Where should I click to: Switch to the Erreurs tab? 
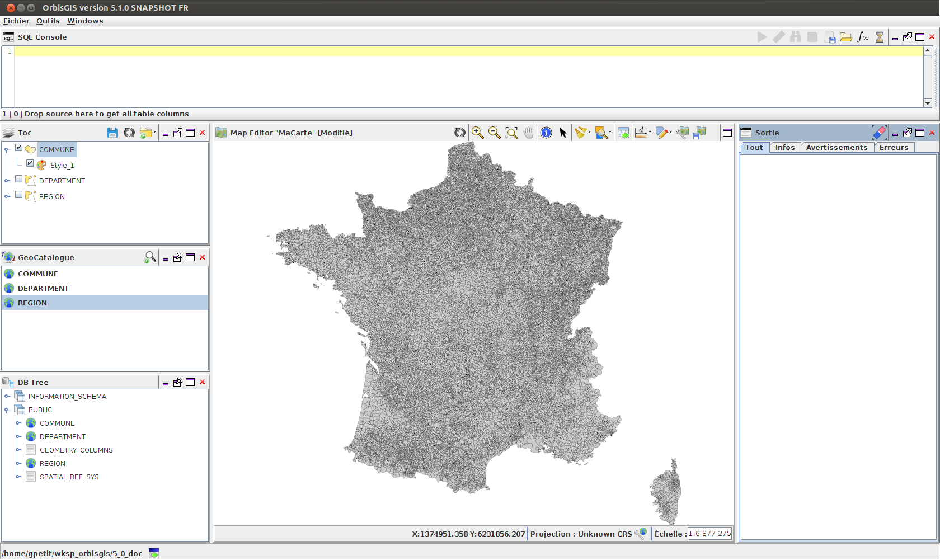tap(894, 147)
